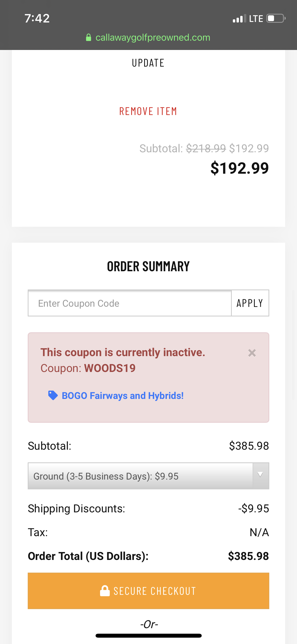Tap the $385.98 order total amount
297x644 pixels.
(x=248, y=556)
